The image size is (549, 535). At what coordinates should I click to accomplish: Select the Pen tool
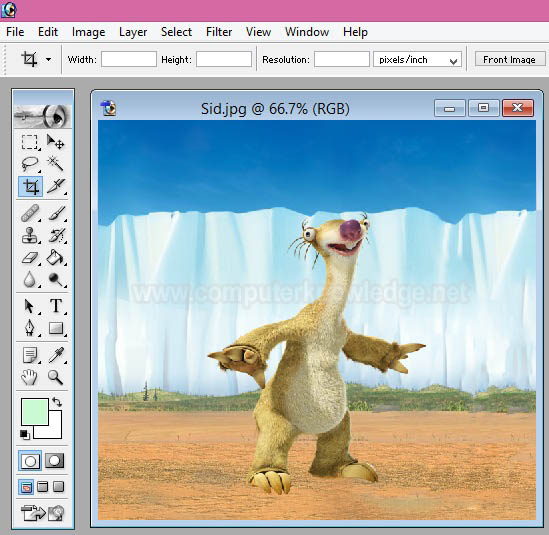(x=30, y=328)
